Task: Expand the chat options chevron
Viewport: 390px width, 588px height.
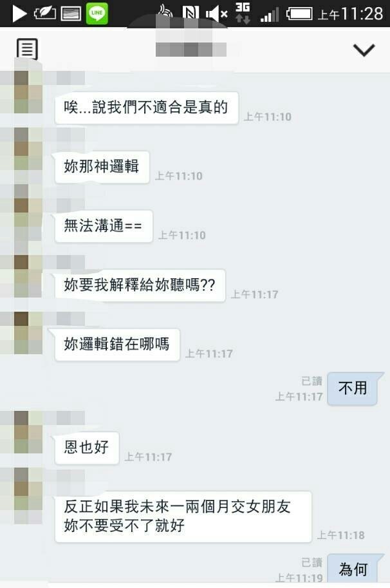Action: (364, 50)
